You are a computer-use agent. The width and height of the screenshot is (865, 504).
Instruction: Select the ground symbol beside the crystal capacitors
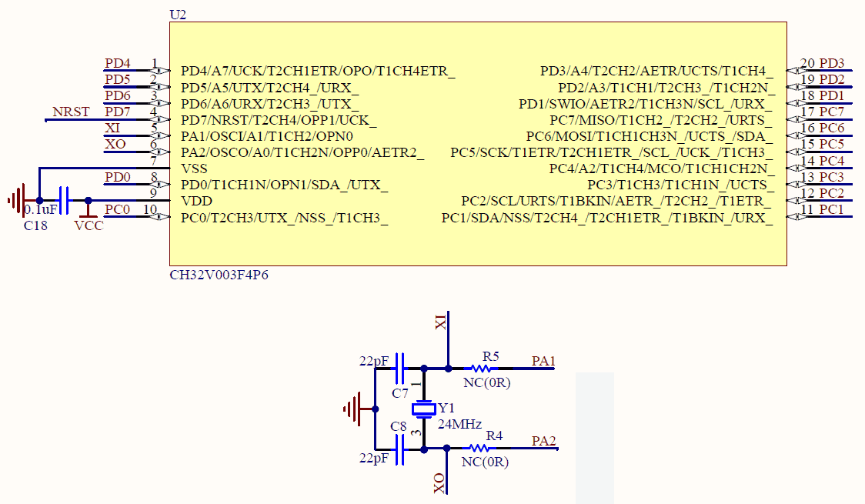click(x=352, y=409)
